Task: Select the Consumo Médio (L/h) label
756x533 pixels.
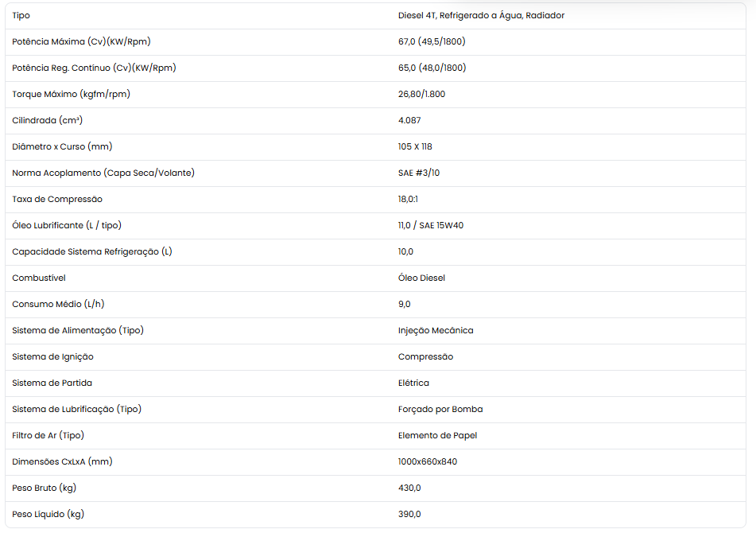Action: pyautogui.click(x=58, y=304)
